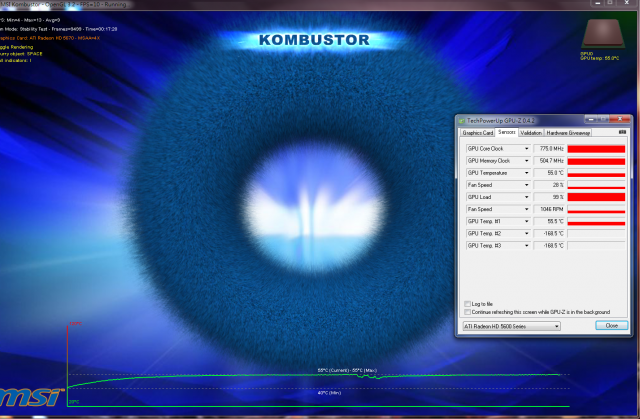The width and height of the screenshot is (640, 419).
Task: Close the GPU-Z window with the X
Action: [x=620, y=119]
